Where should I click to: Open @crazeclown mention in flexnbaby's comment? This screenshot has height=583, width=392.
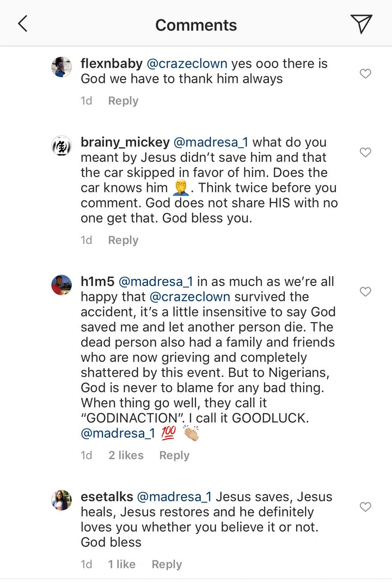(185, 64)
